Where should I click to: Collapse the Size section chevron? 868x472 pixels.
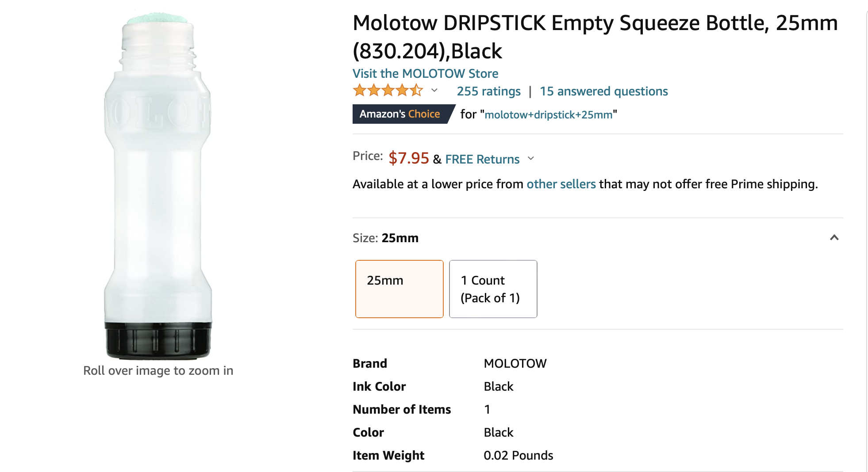point(834,238)
